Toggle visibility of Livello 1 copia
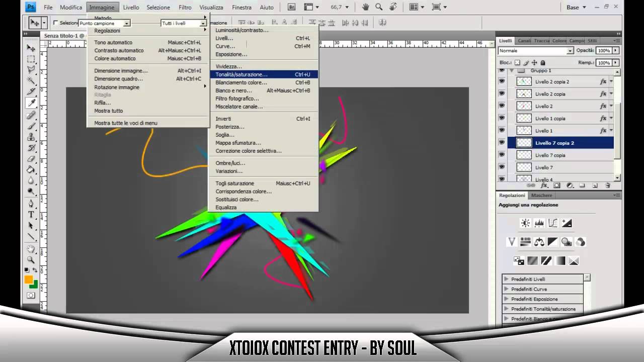The image size is (644, 362). 502,118
